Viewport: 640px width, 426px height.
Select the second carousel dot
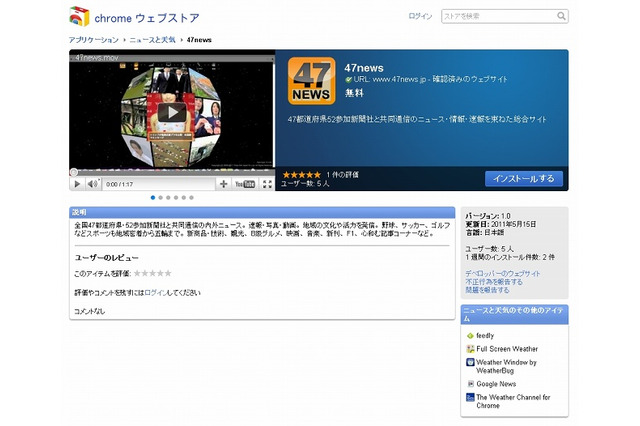coord(161,197)
